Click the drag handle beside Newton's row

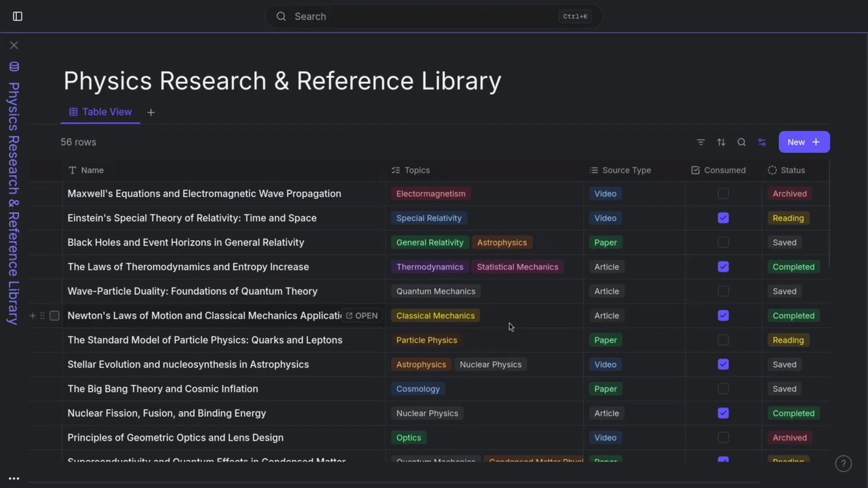click(x=42, y=316)
